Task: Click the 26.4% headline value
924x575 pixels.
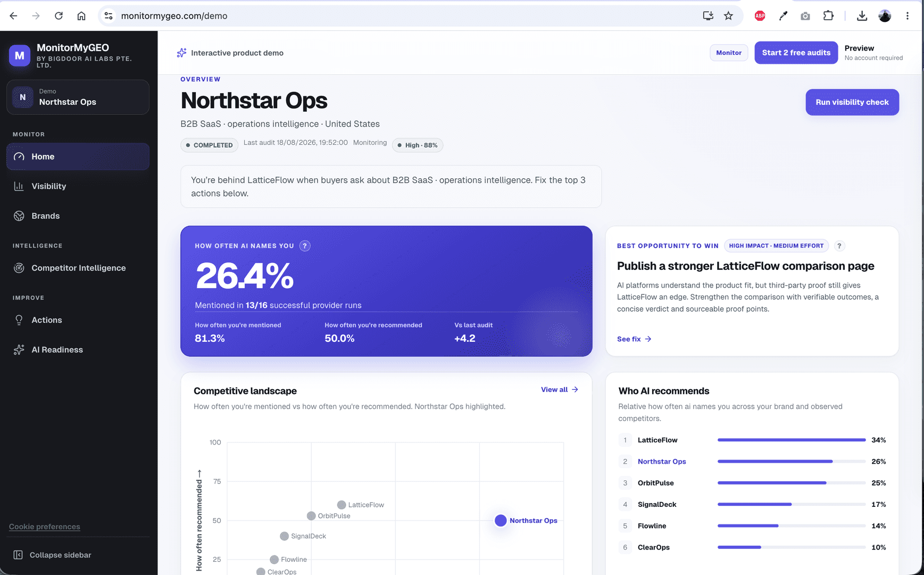Action: click(245, 276)
